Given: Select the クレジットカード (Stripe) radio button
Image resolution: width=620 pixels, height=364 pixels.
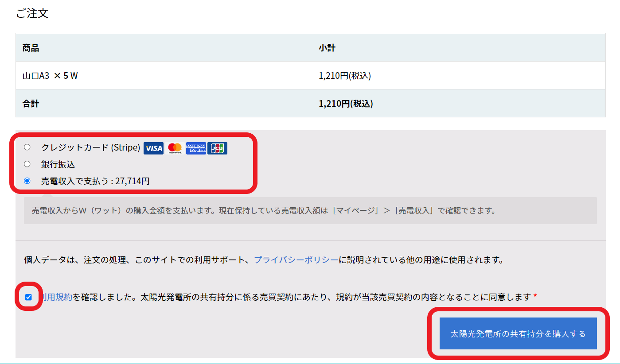Looking at the screenshot, I should pos(27,147).
